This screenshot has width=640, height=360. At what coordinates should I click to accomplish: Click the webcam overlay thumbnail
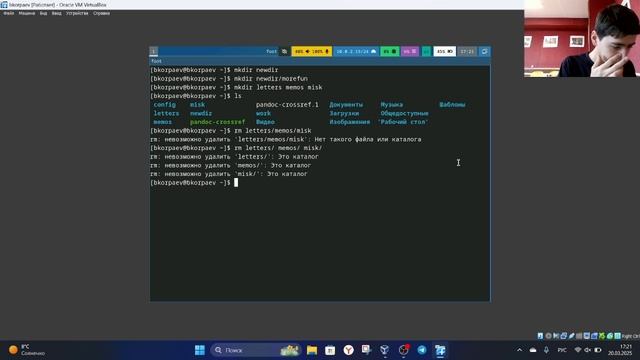click(582, 38)
